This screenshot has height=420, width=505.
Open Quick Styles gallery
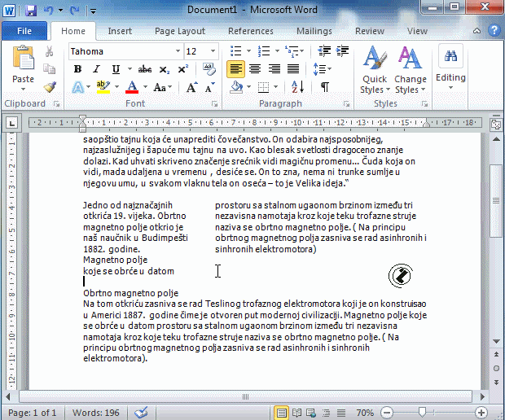[x=374, y=70]
